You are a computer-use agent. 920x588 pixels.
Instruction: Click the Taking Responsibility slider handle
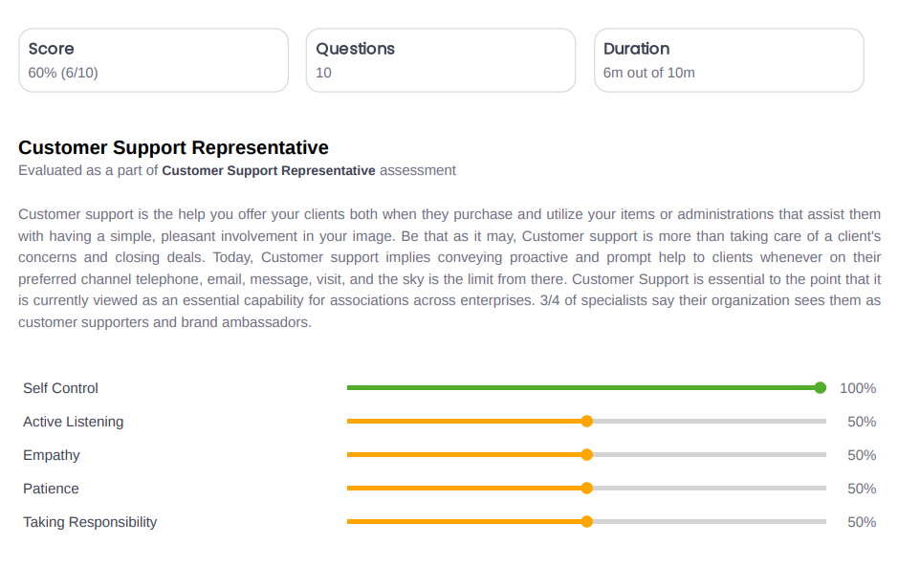pyautogui.click(x=587, y=522)
